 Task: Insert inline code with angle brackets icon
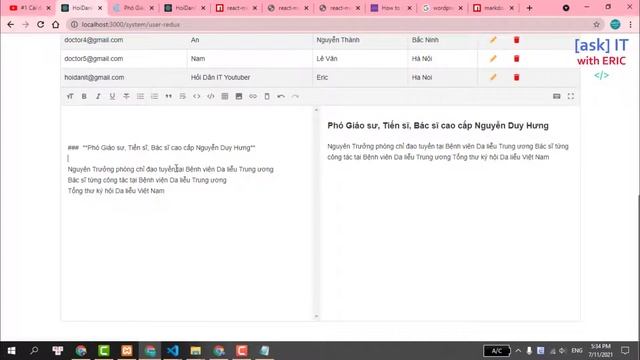pyautogui.click(x=197, y=96)
